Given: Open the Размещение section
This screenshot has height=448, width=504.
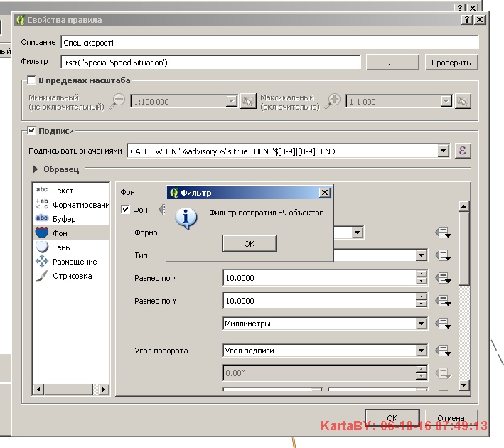Looking at the screenshot, I should point(71,262).
